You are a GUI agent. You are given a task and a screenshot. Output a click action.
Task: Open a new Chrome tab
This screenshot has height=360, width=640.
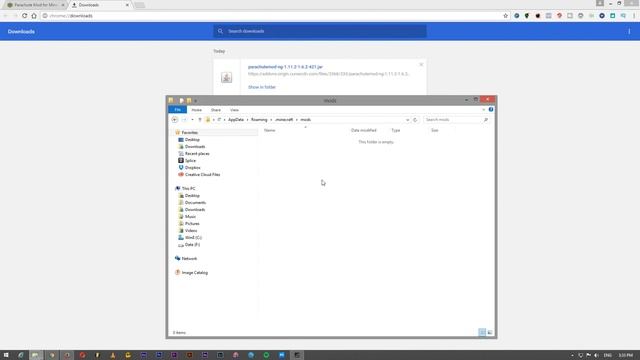click(139, 5)
